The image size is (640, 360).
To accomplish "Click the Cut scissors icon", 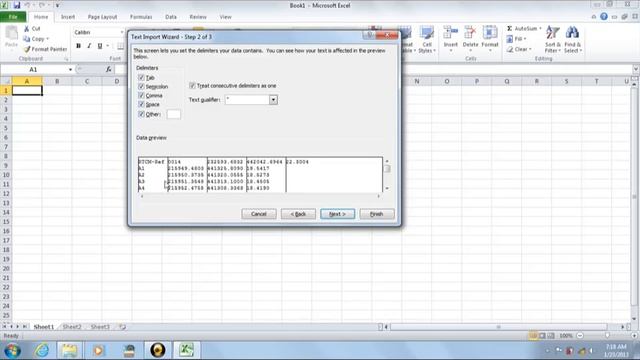I will 27,29.
